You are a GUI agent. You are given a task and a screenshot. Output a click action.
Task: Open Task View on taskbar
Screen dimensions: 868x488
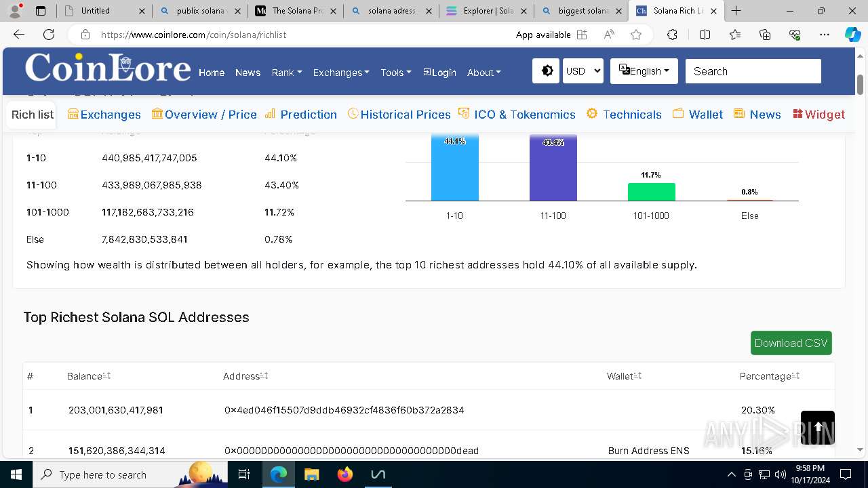(245, 474)
